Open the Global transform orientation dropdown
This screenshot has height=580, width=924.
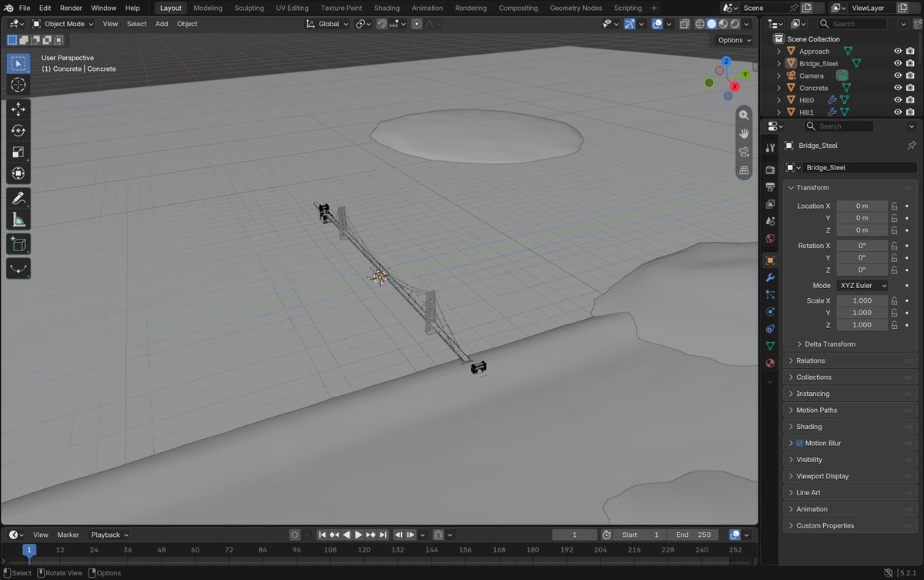click(x=328, y=24)
